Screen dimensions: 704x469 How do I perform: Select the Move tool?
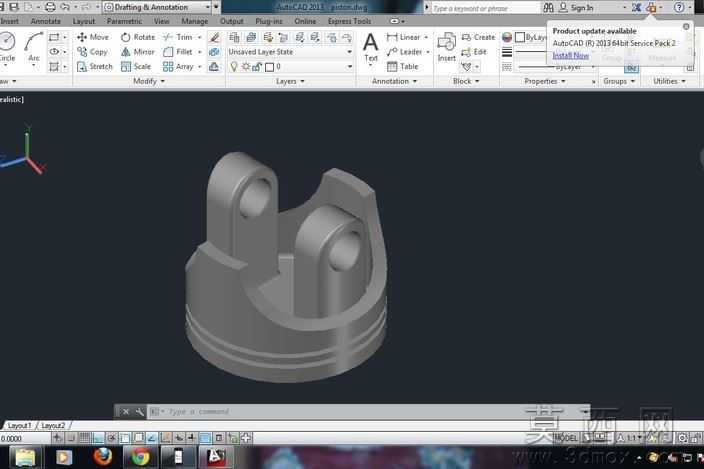(x=93, y=37)
